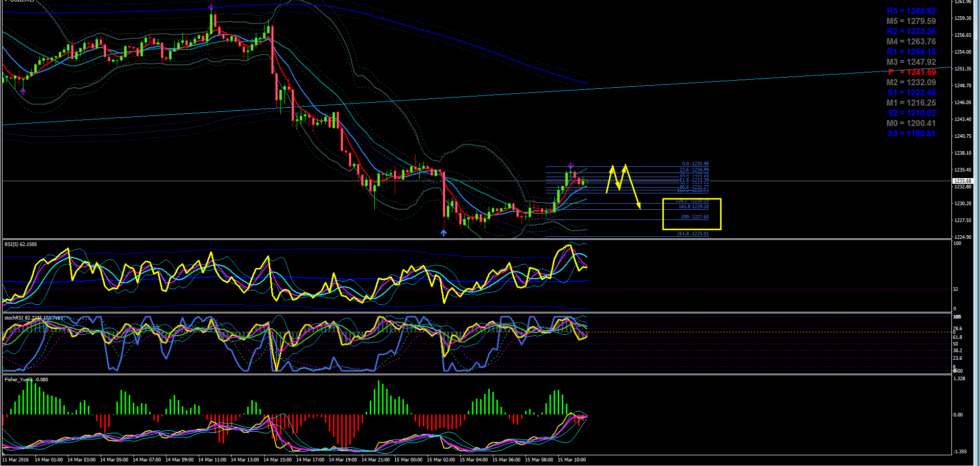Click 1246.05 on the price axis
Screen dimensions: 980x466
point(962,103)
